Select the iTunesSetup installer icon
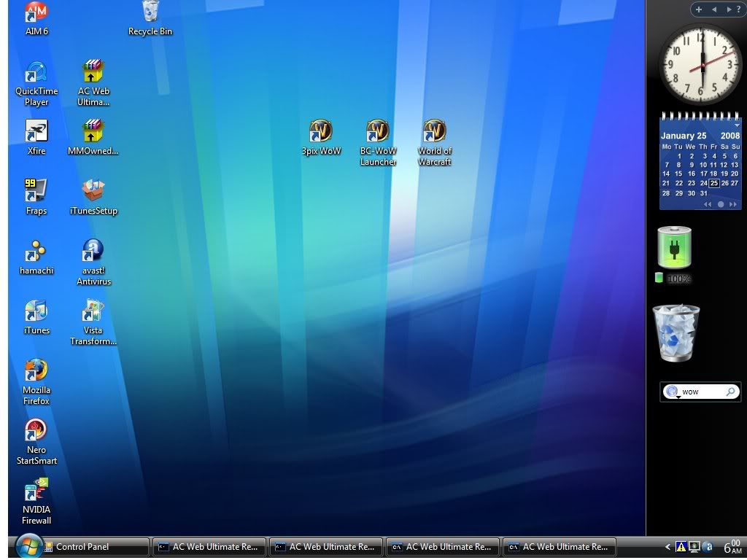The height and width of the screenshot is (560, 747). tap(93, 198)
